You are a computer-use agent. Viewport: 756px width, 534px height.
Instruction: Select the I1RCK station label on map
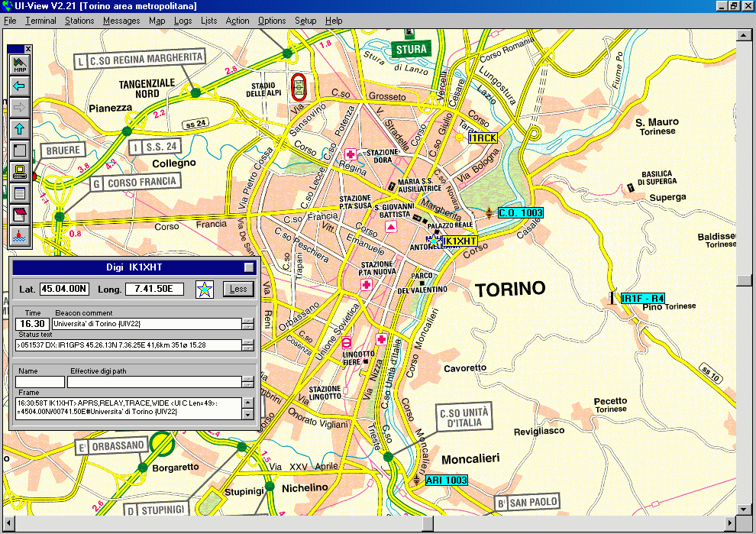pyautogui.click(x=483, y=138)
